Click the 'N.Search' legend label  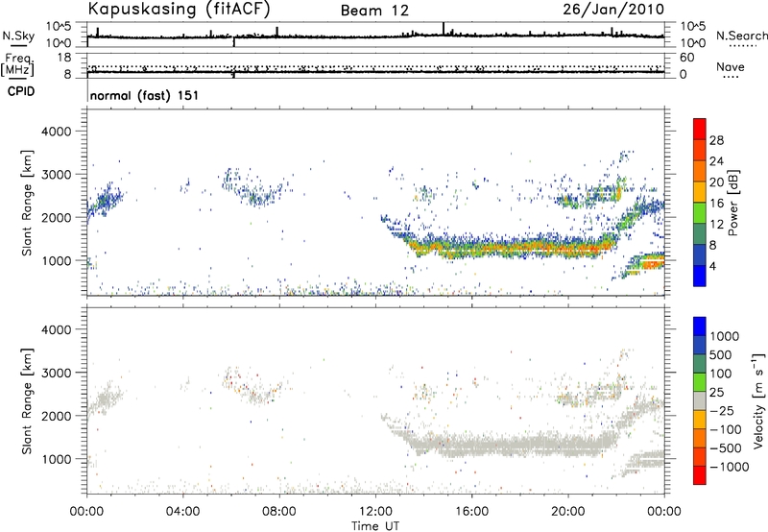(741, 36)
